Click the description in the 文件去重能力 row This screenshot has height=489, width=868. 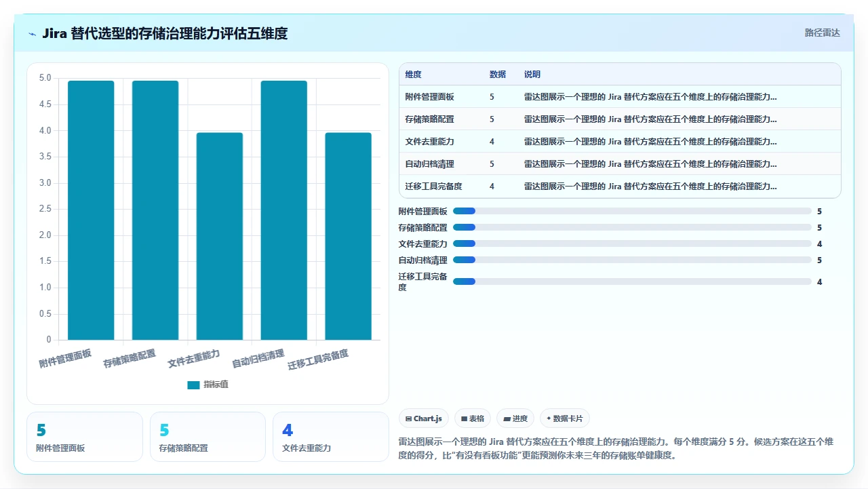pos(650,142)
